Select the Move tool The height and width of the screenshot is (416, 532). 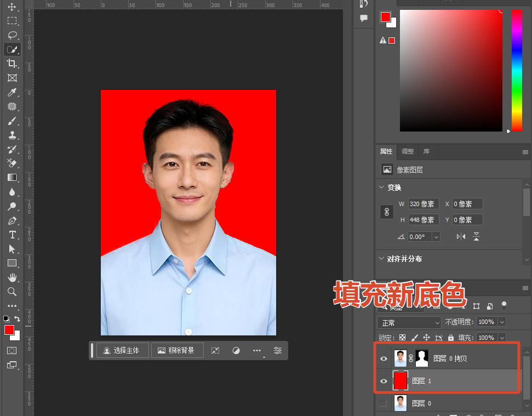(x=12, y=7)
